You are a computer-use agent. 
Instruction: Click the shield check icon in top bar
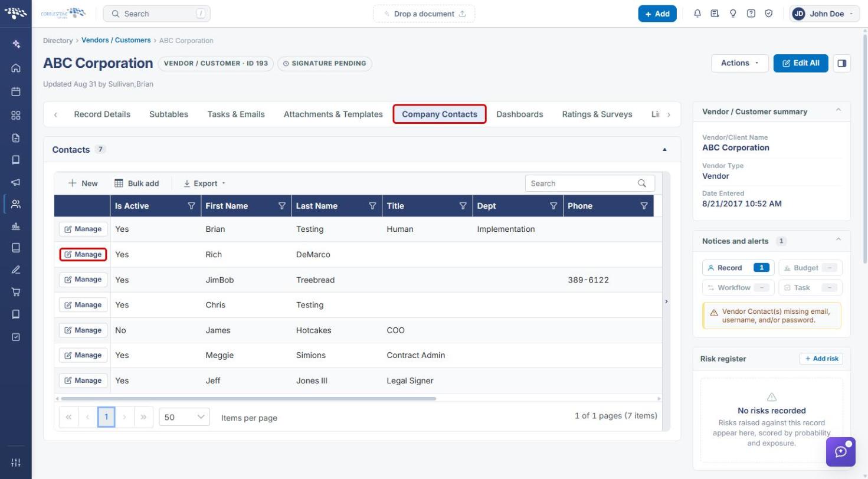tap(768, 14)
